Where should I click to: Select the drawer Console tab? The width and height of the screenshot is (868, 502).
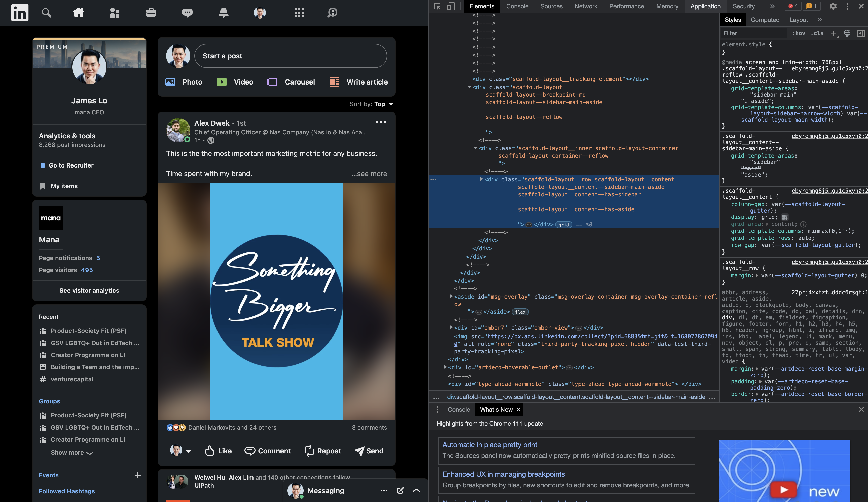tap(458, 409)
